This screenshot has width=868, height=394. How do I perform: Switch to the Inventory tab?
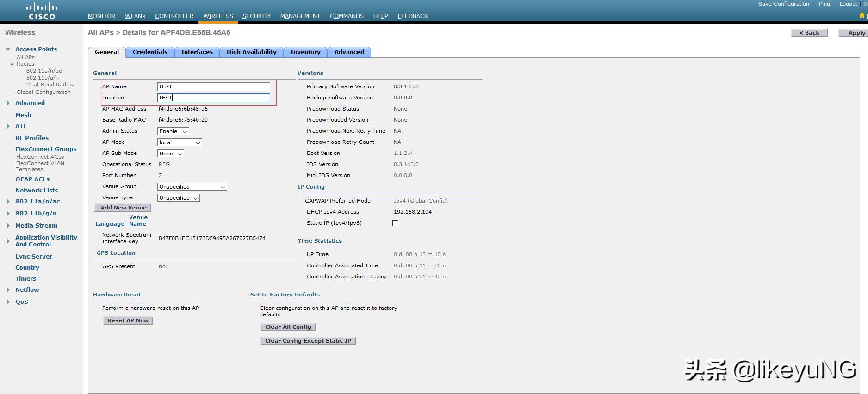[305, 52]
